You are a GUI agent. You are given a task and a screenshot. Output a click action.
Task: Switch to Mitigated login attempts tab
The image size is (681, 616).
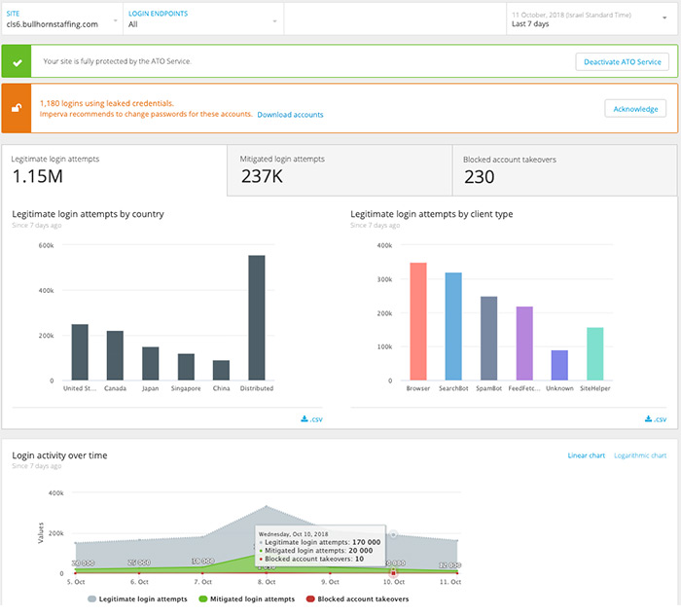[339, 170]
